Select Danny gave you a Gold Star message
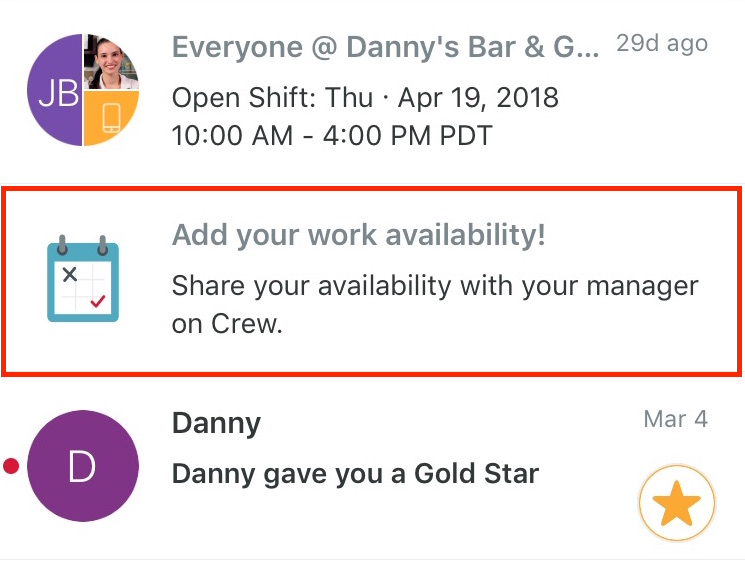The width and height of the screenshot is (745, 561). 355,474
